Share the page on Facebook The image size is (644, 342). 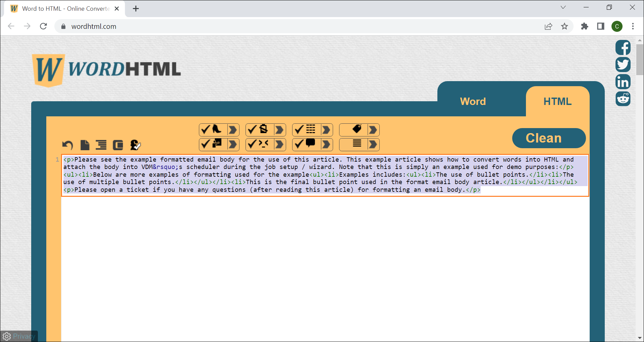coord(623,47)
